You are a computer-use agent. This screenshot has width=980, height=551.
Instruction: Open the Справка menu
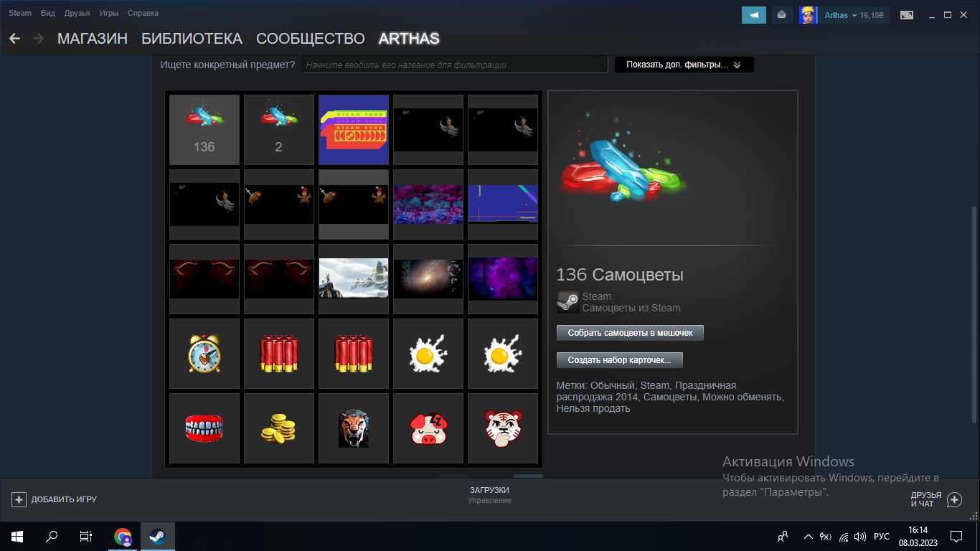click(143, 14)
